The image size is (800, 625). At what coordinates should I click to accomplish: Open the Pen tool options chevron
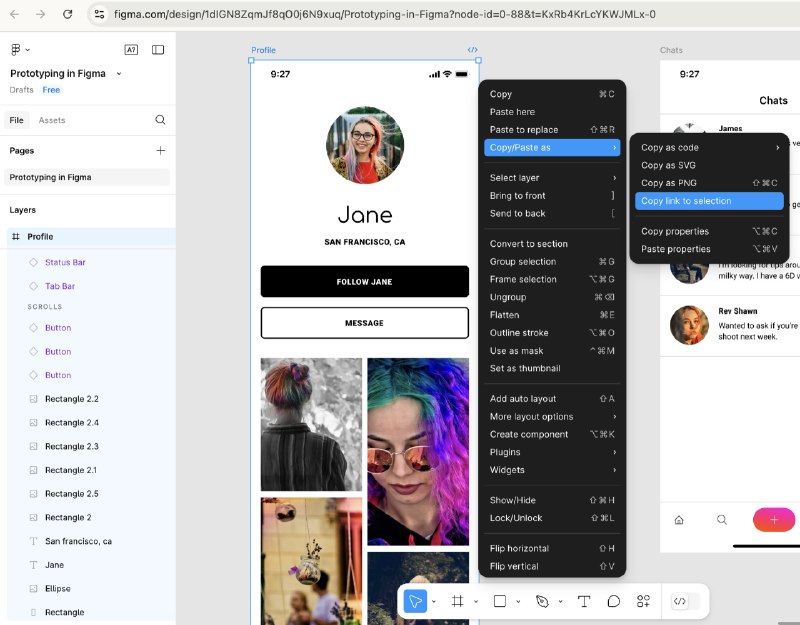pyautogui.click(x=560, y=602)
